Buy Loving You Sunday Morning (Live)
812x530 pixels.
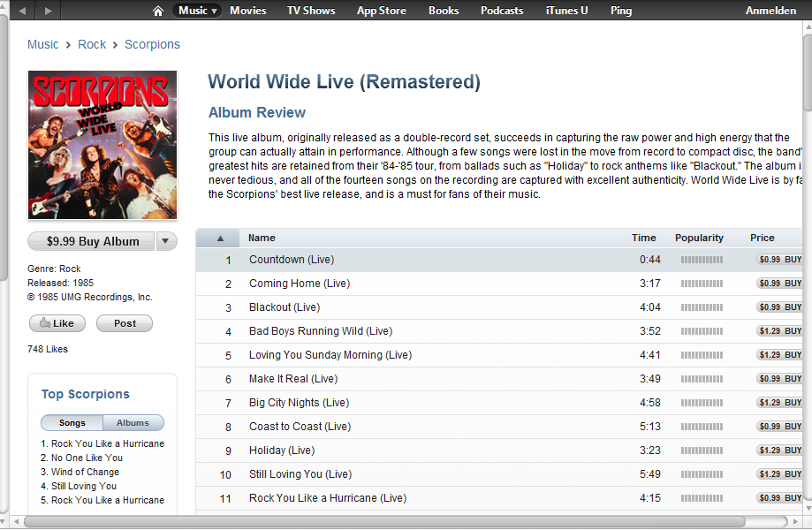(x=780, y=354)
